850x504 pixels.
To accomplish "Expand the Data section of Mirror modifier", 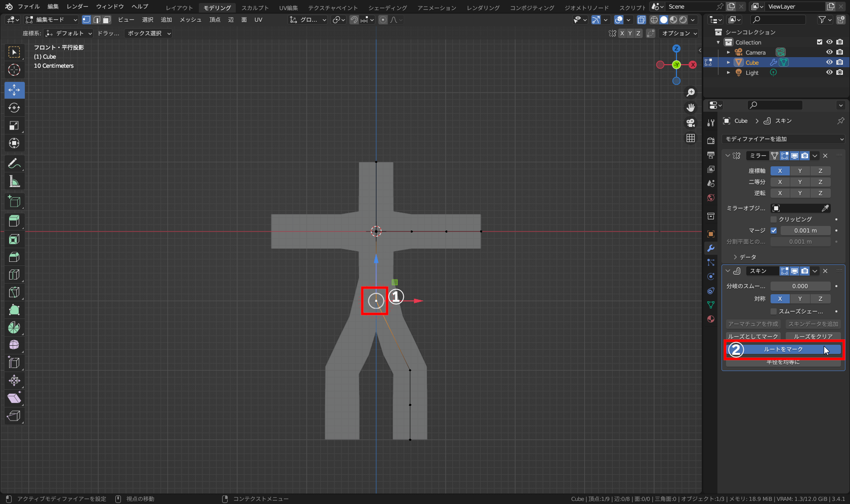I will tap(745, 257).
